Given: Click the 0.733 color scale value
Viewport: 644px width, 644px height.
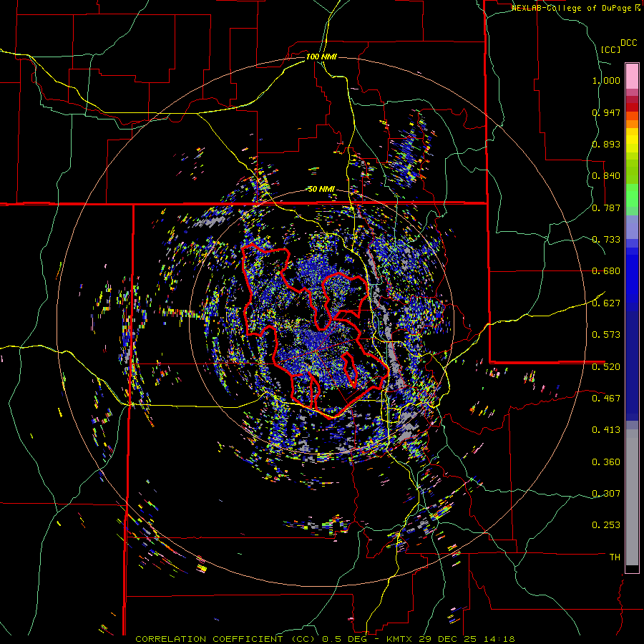Looking at the screenshot, I should [x=606, y=240].
